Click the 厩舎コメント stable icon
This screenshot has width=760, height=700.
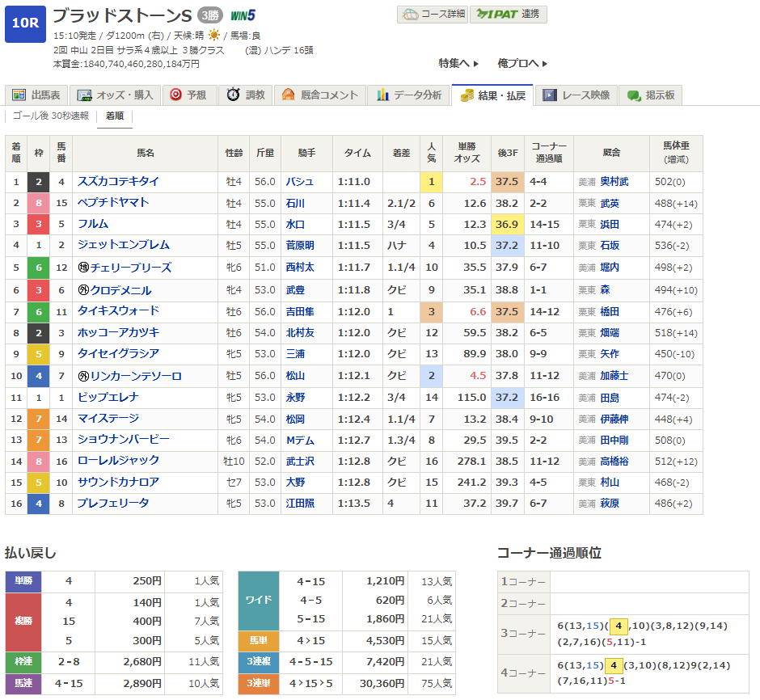click(x=289, y=95)
